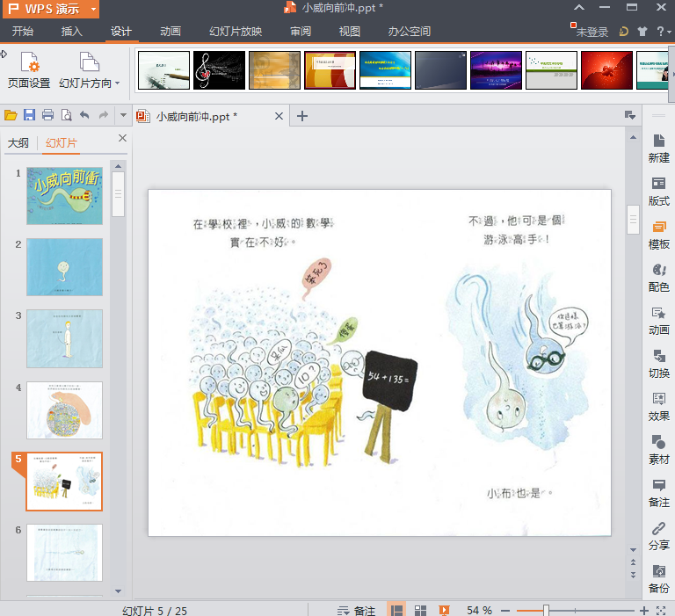Open the 备注 notes sidebar icon
Image resolution: width=675 pixels, height=616 pixels.
coord(658,493)
